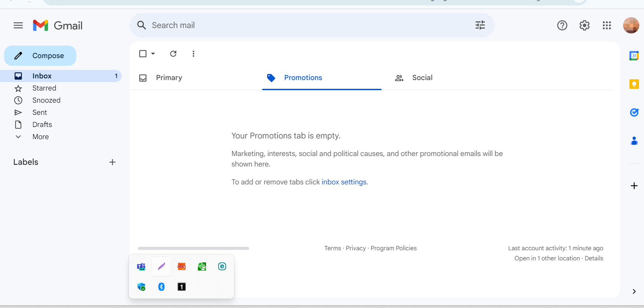This screenshot has width=644, height=308.
Task: Click the Microsoft Teams tray icon
Action: tap(141, 267)
